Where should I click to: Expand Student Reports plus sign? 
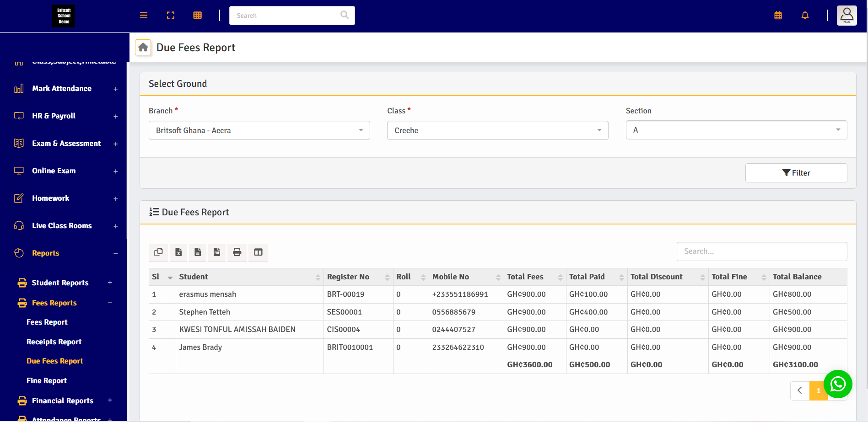(110, 283)
